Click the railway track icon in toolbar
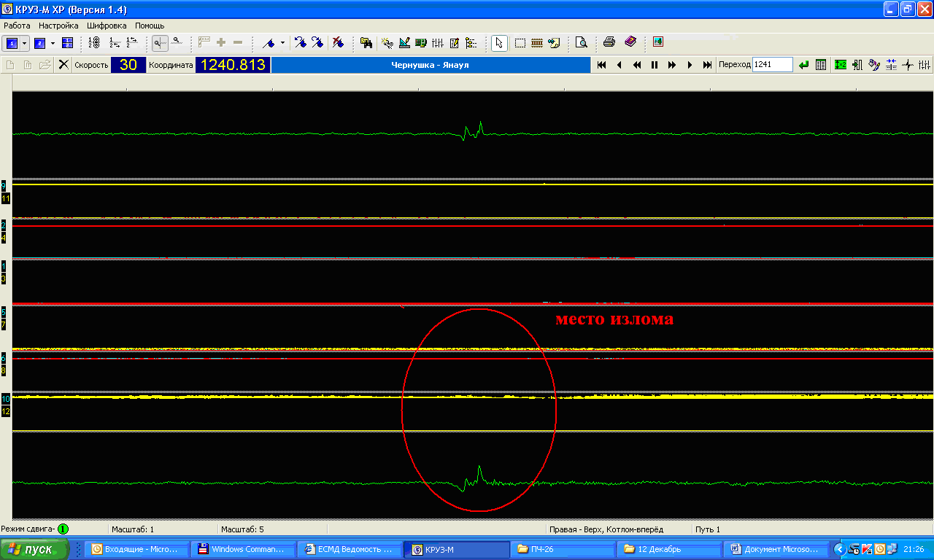 pos(537,42)
